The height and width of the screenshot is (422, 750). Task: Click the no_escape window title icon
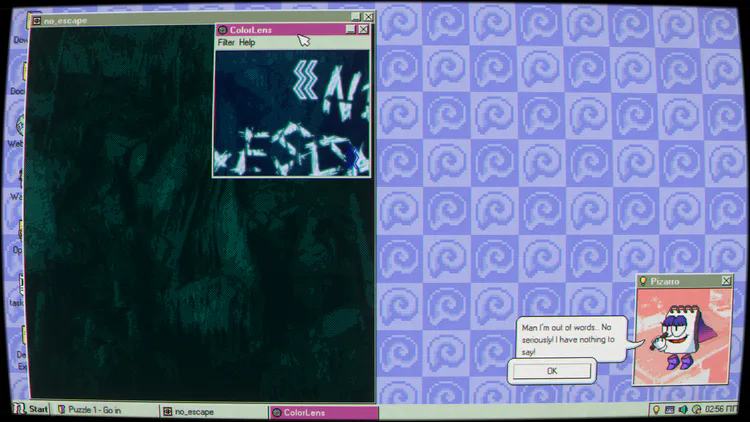point(37,21)
